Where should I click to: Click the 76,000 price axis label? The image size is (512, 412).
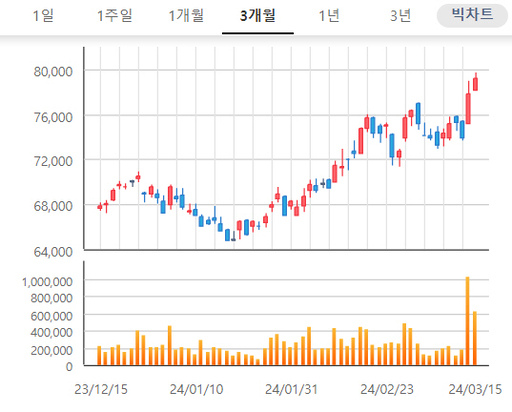click(x=53, y=117)
